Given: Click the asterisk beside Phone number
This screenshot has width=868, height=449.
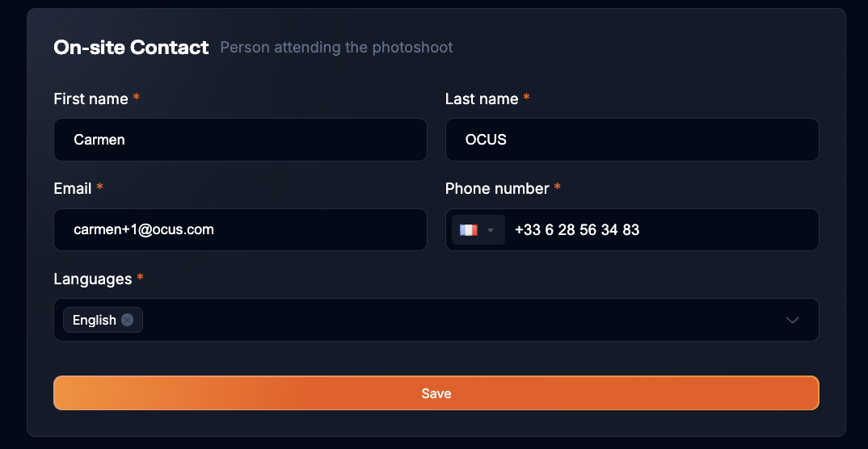Looking at the screenshot, I should click(558, 188).
